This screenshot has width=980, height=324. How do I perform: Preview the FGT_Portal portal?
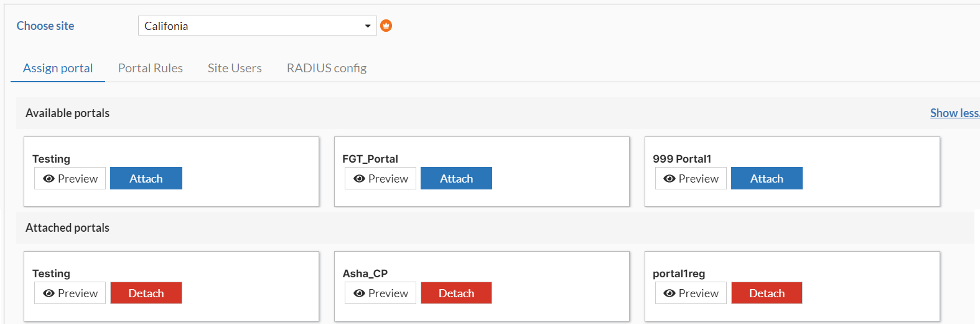(x=381, y=178)
